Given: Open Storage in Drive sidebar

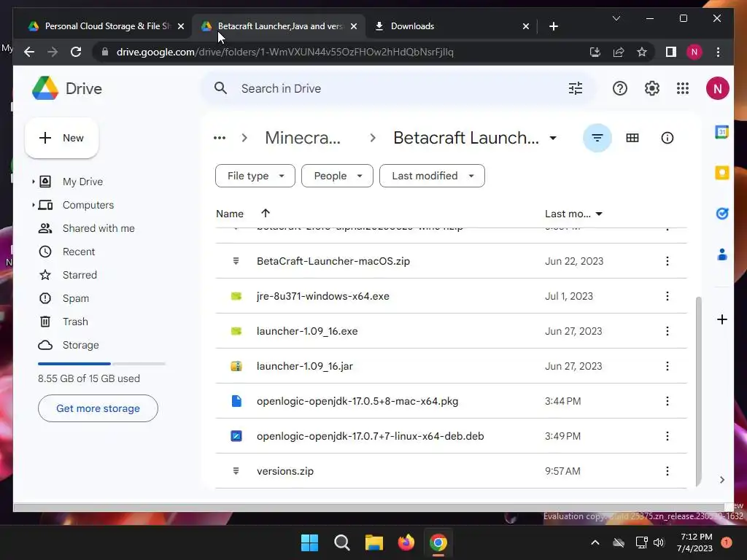Looking at the screenshot, I should tap(80, 345).
